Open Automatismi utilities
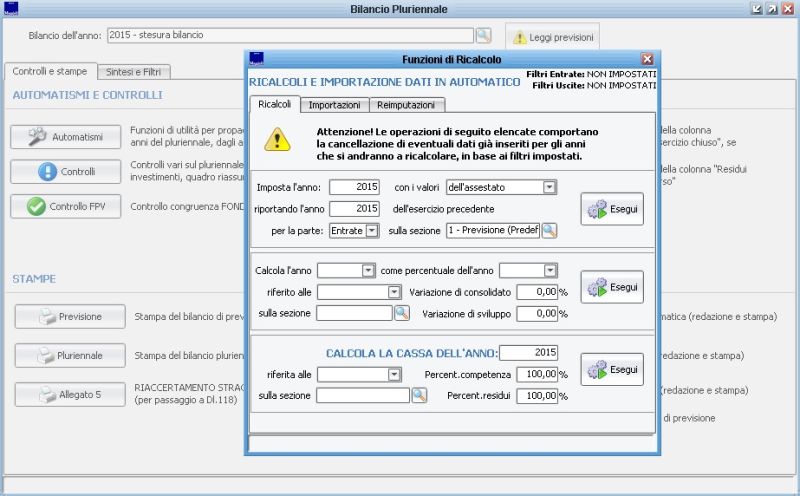 [x=66, y=137]
